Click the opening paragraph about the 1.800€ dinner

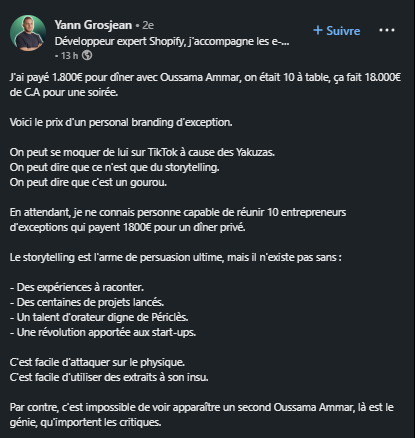pyautogui.click(x=205, y=85)
